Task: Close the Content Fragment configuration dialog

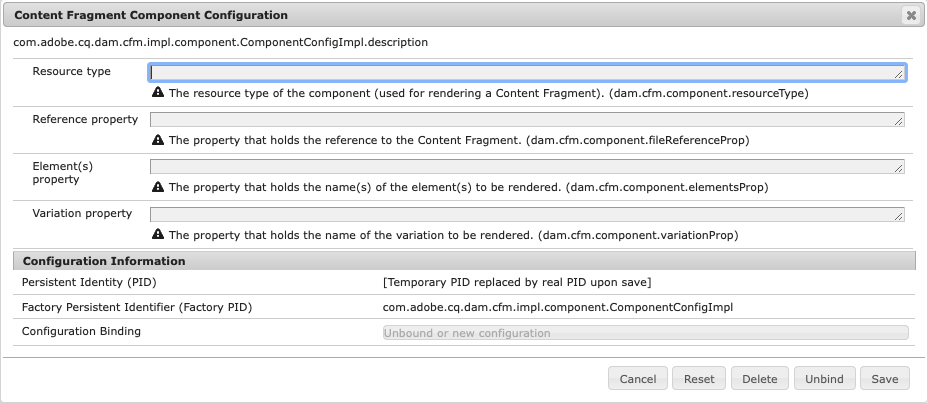Action: point(910,16)
